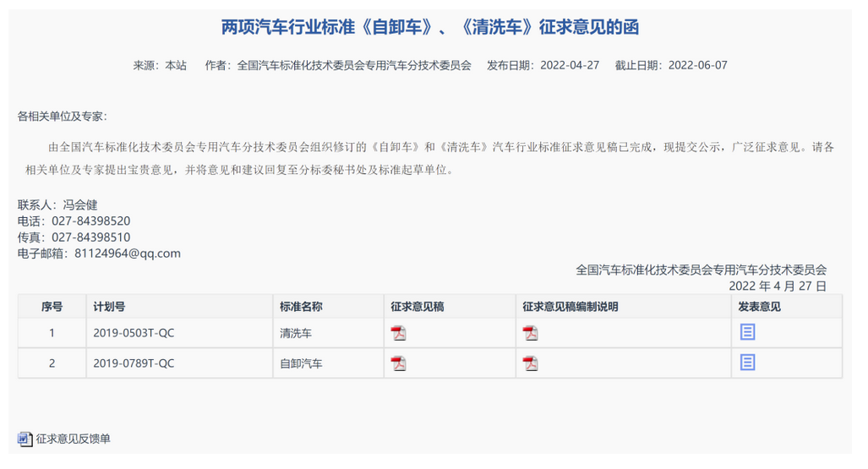The image size is (868, 469).
Task: Click the page title about 自卸车 and 清洗车
Action: [430, 28]
